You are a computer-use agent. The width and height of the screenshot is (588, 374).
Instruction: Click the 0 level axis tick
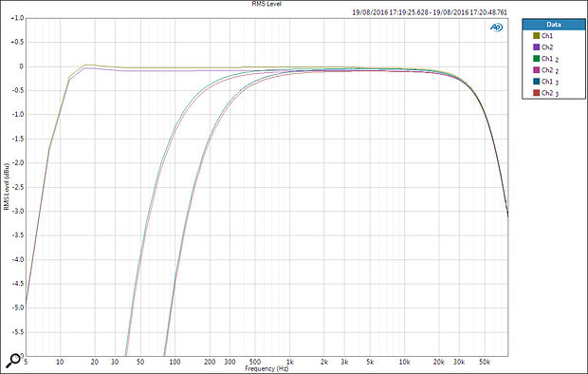(x=22, y=66)
